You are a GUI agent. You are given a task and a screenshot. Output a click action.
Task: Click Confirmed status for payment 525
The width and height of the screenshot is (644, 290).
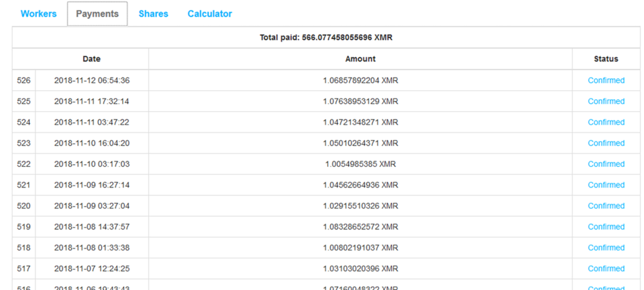(606, 101)
